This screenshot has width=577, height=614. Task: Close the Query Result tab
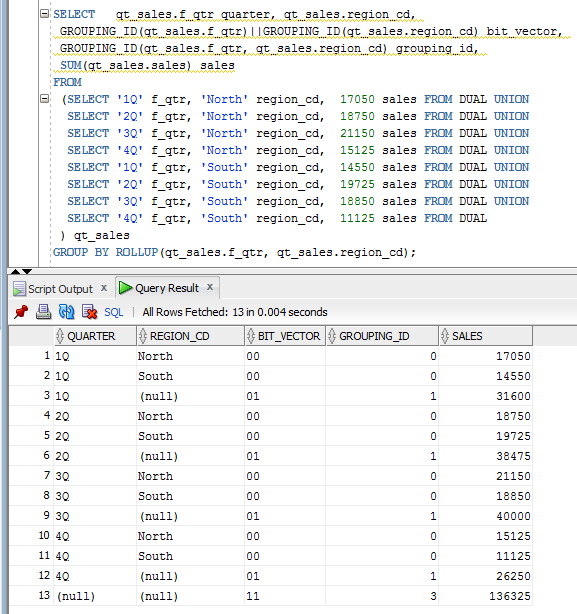[x=210, y=287]
